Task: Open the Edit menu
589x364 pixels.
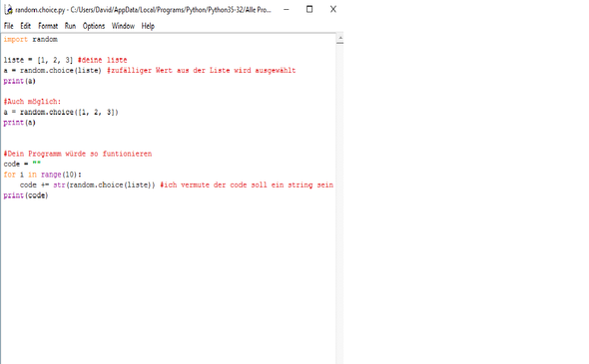Action: (26, 26)
